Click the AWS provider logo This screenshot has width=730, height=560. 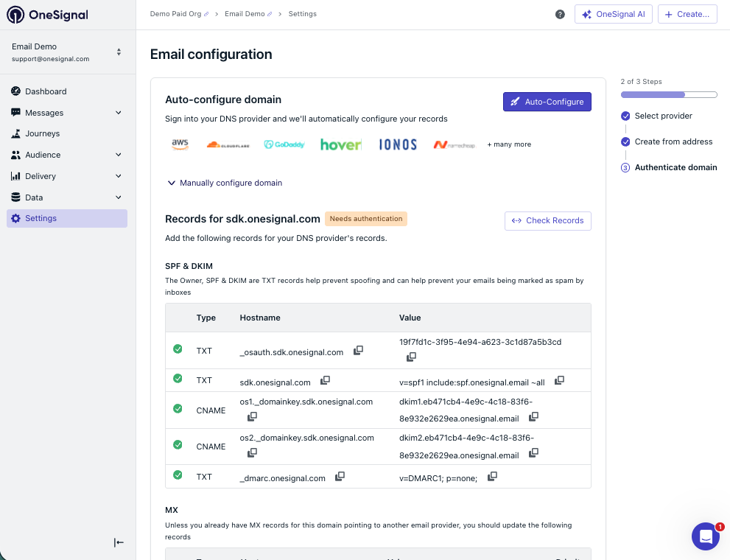(180, 144)
